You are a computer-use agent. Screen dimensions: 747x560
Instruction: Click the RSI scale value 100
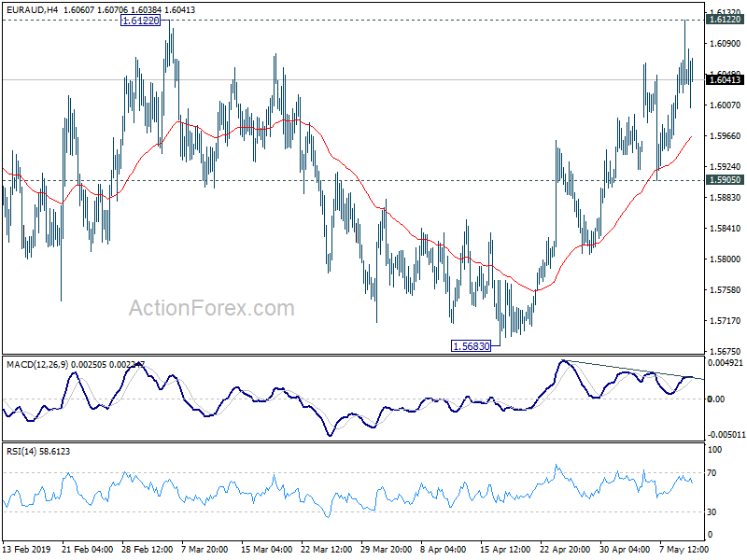[x=714, y=450]
